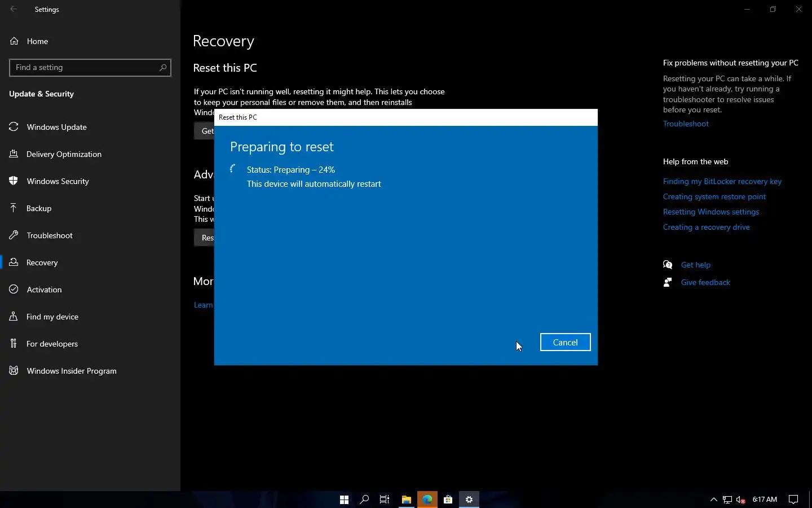This screenshot has width=812, height=508.
Task: Open Creating a recovery drive link
Action: pyautogui.click(x=707, y=227)
